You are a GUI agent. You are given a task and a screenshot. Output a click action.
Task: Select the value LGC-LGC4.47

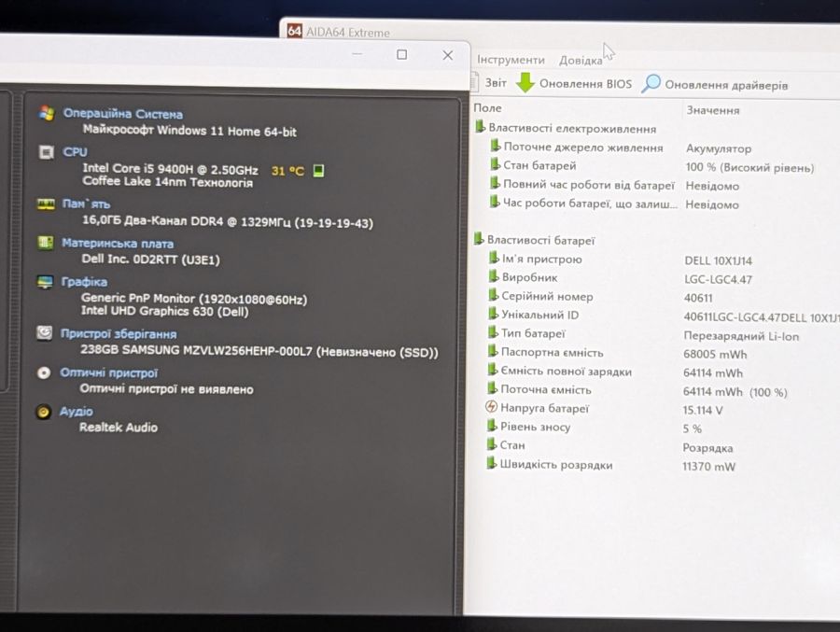click(718, 279)
